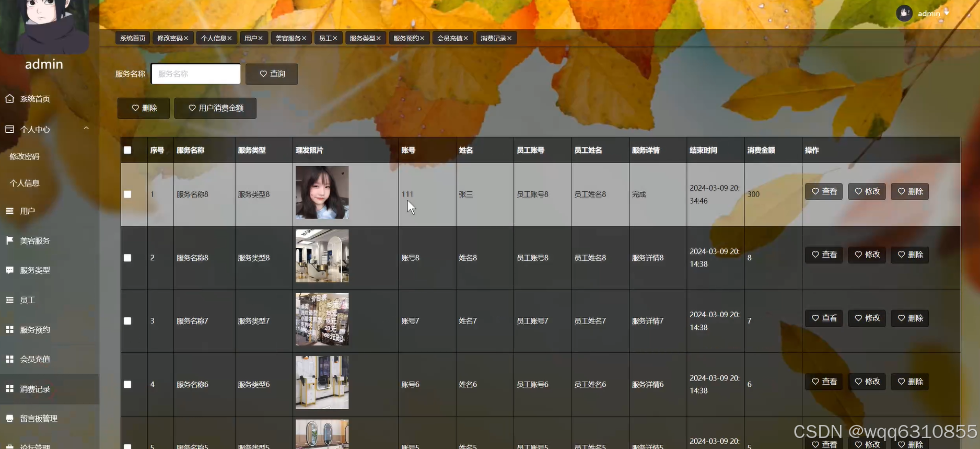This screenshot has height=449, width=980.
Task: Focus the 服务名称 search field
Action: click(x=196, y=74)
